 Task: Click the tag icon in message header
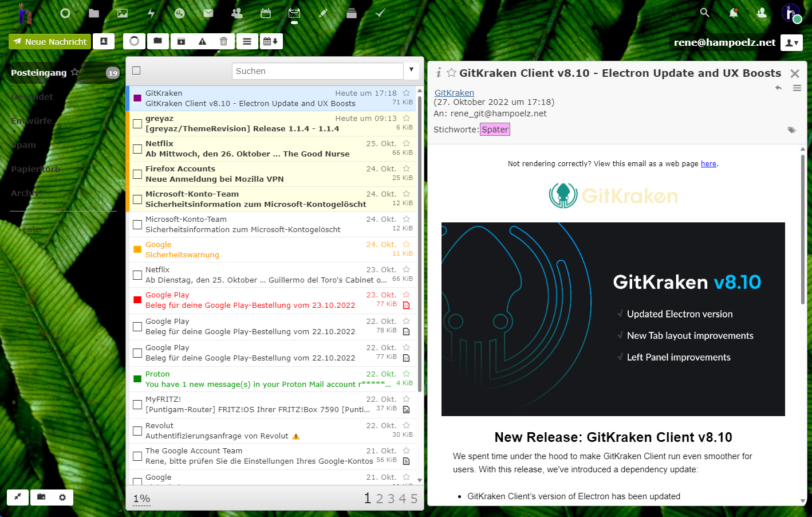pos(791,130)
